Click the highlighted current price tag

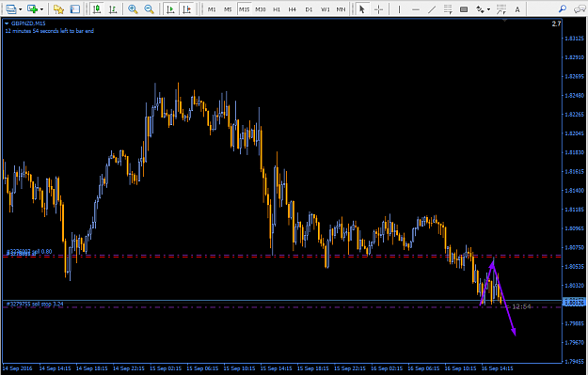(574, 303)
